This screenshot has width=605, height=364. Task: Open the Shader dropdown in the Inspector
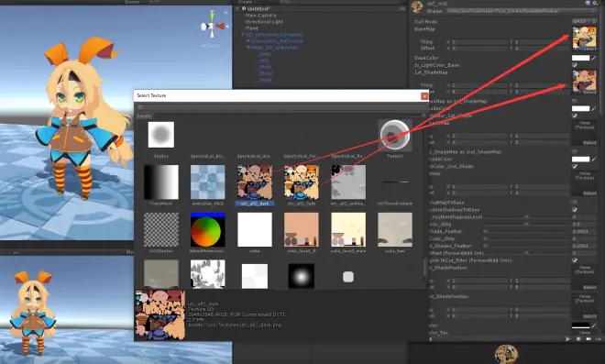pos(522,11)
